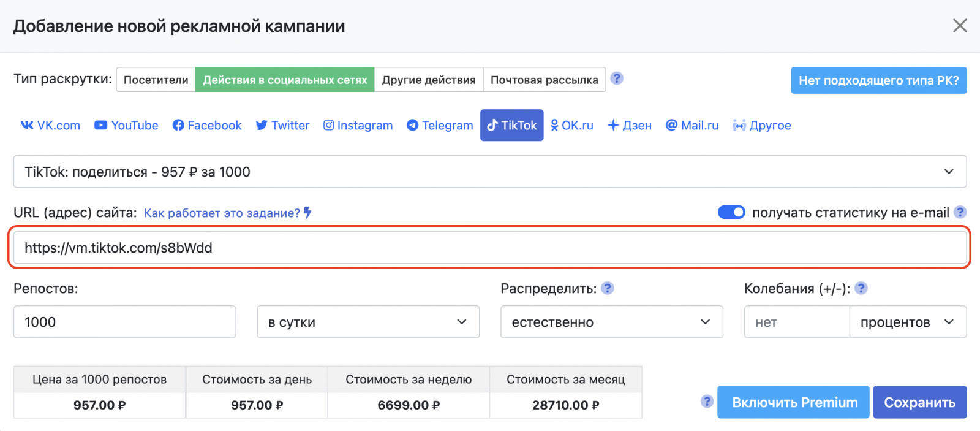Choose the Instagram network option
Screen dimensions: 980x431
[358, 125]
